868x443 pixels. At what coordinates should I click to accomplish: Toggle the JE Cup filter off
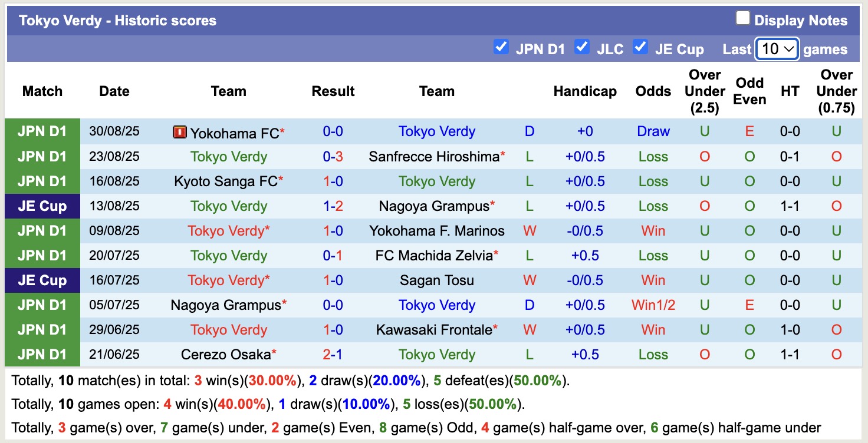(640, 47)
